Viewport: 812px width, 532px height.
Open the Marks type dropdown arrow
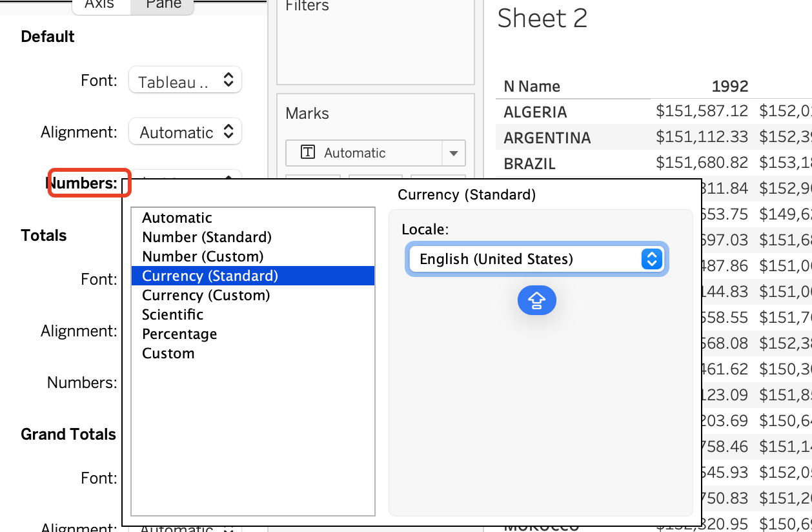[453, 154]
